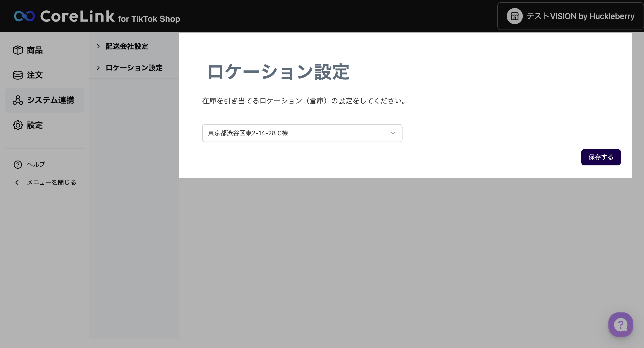The width and height of the screenshot is (644, 348).
Task: Expand the 配送会社設定 chevron
Action: (x=98, y=46)
